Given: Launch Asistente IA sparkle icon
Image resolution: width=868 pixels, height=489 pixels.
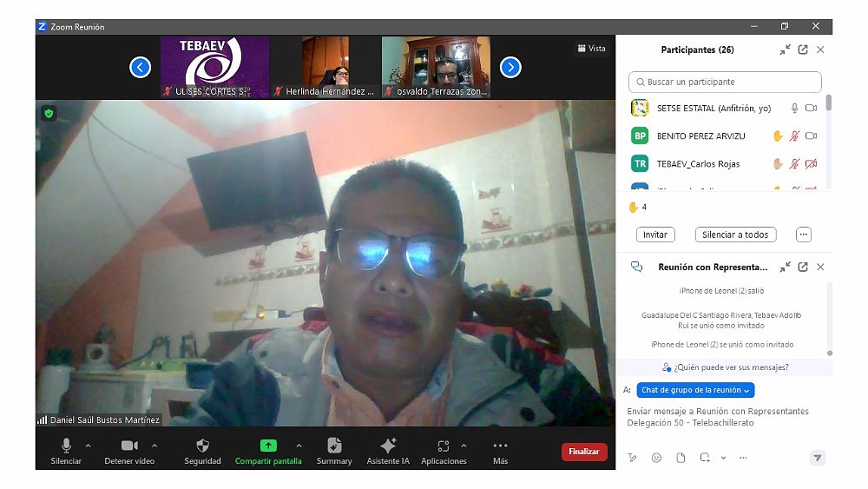Looking at the screenshot, I should tap(388, 446).
